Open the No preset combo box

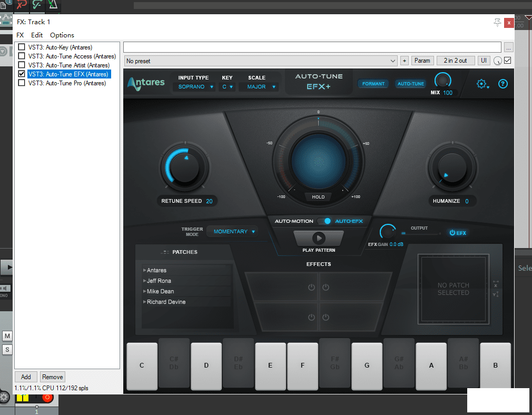coord(261,61)
